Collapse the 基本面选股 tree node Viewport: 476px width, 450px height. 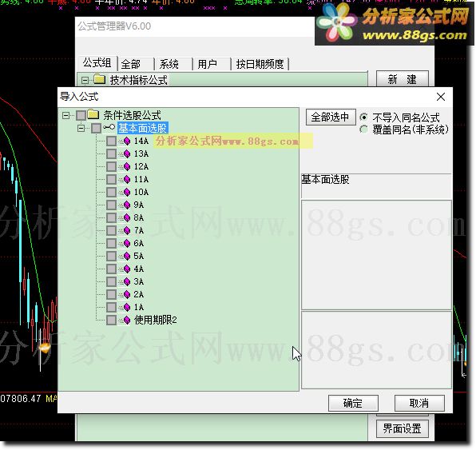pos(81,128)
